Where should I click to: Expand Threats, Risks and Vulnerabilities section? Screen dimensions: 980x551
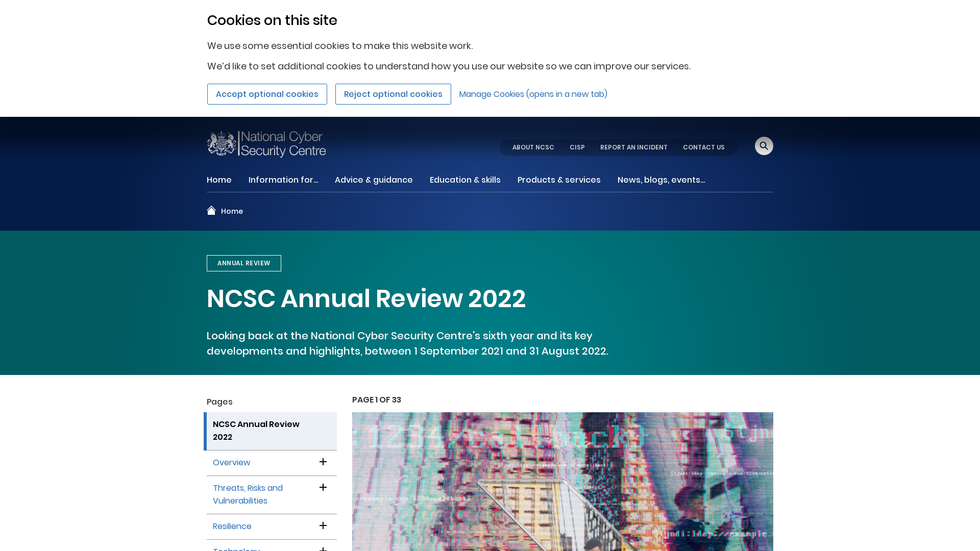pos(323,487)
